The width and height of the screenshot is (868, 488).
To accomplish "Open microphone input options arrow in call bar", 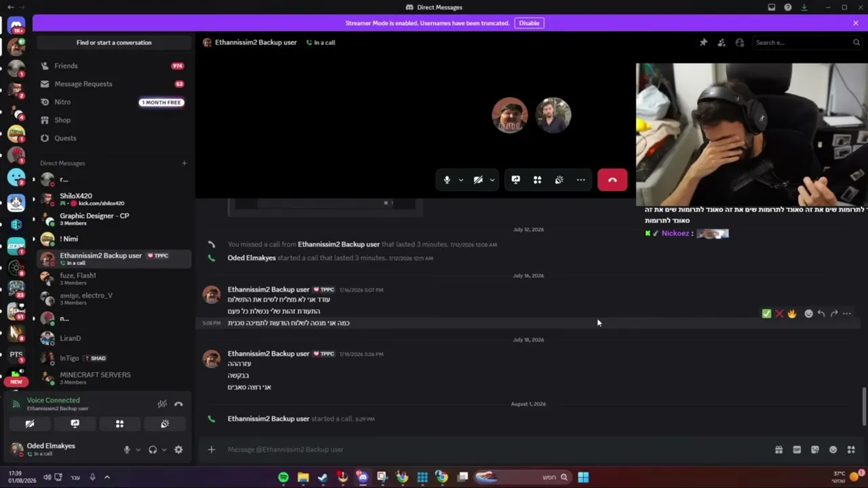I will click(x=461, y=180).
